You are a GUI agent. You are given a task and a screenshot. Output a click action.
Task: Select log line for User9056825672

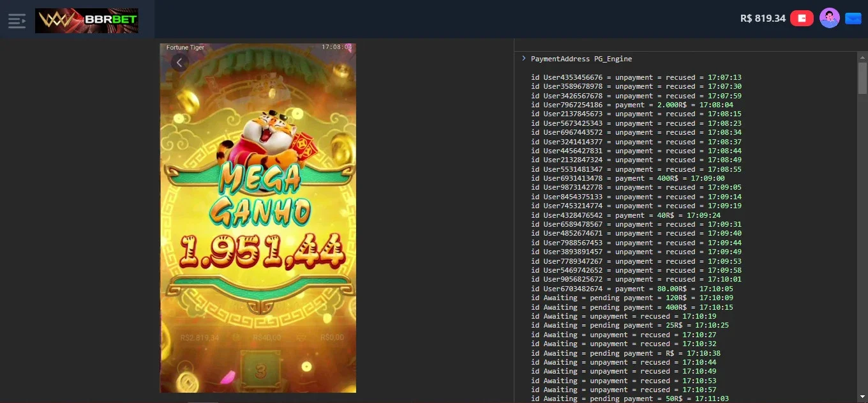636,279
